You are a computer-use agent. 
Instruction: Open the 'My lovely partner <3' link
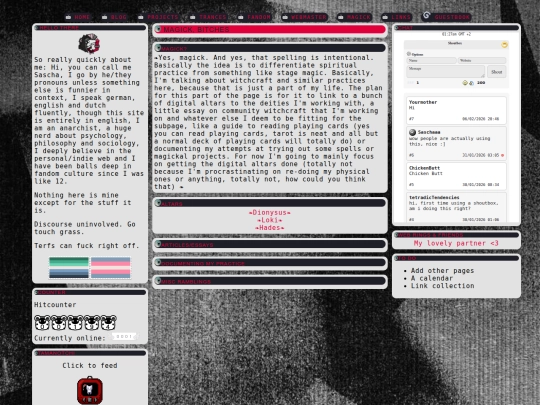click(x=456, y=243)
